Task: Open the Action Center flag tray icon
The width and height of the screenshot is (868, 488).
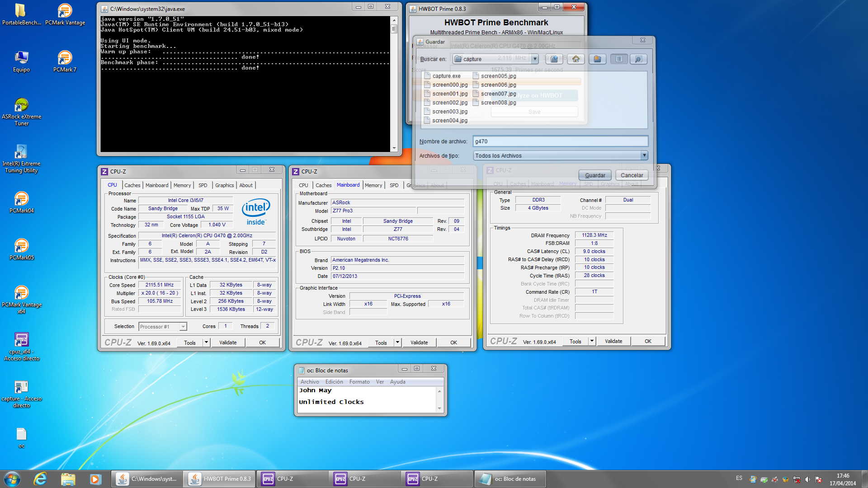Action: (x=818, y=479)
